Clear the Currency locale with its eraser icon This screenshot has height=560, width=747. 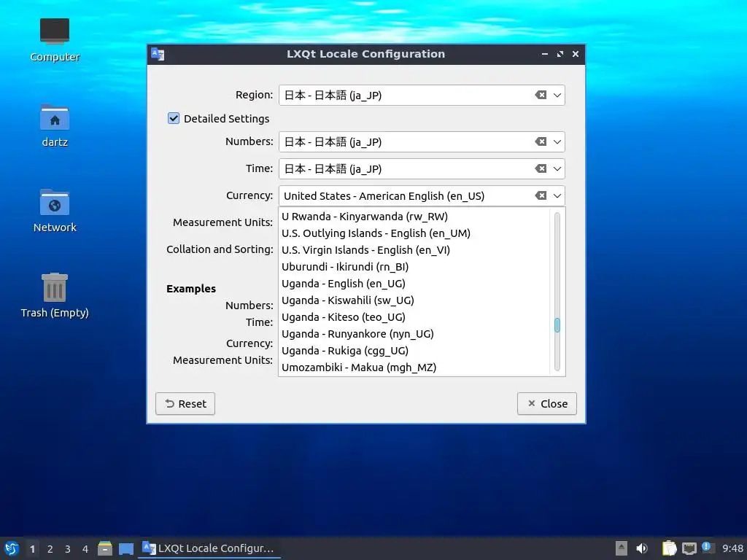(541, 195)
